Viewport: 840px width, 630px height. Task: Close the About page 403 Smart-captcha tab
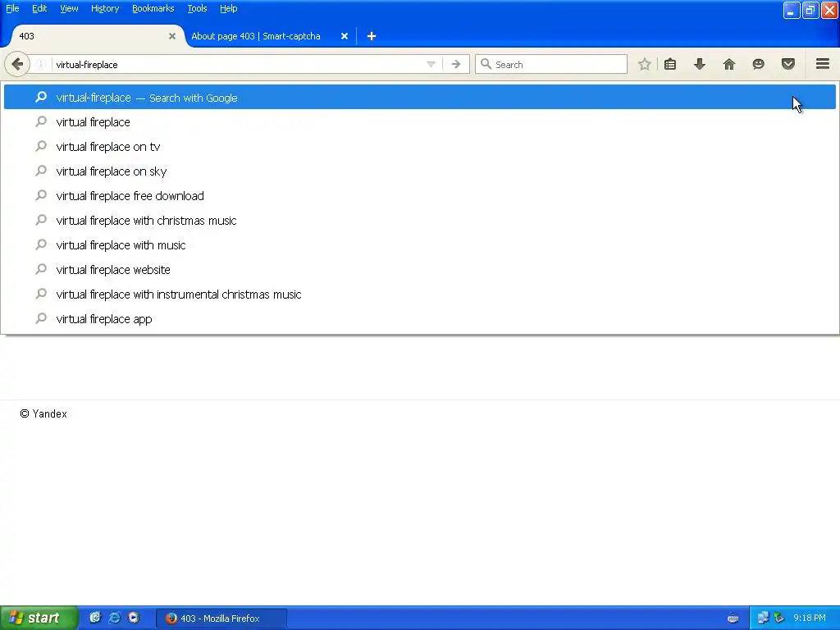point(345,36)
